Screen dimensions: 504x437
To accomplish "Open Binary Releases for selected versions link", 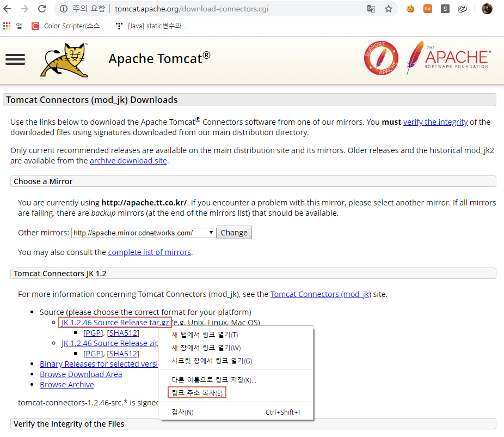I will click(99, 364).
